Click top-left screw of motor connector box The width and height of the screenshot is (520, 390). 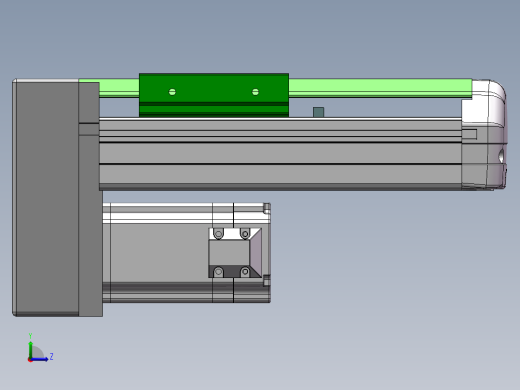point(218,234)
